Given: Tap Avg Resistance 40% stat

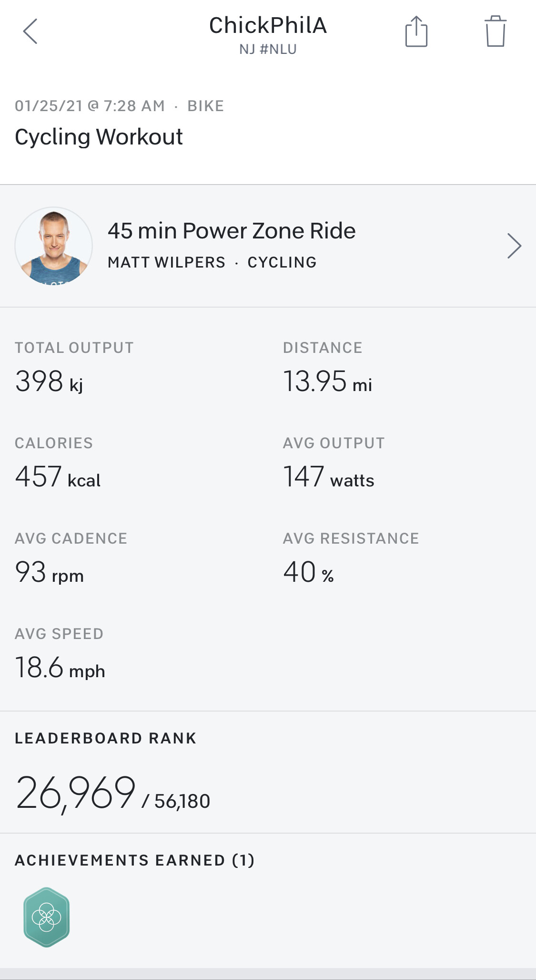Looking at the screenshot, I should tap(308, 572).
